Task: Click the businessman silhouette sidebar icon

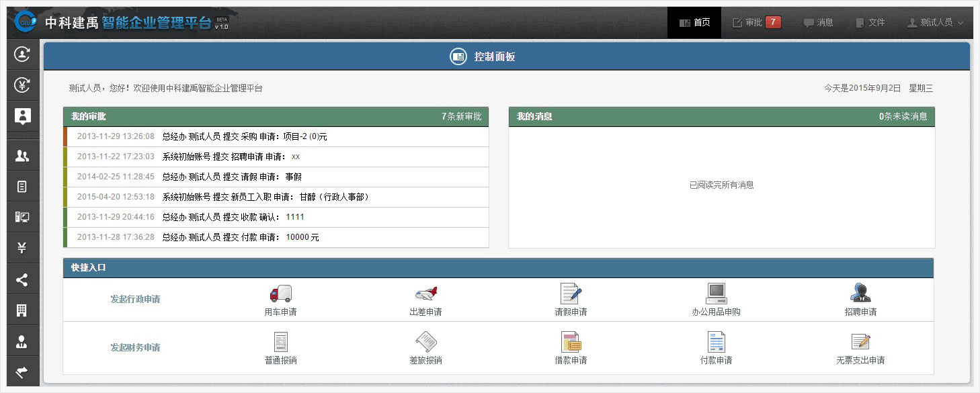Action: tap(22, 341)
